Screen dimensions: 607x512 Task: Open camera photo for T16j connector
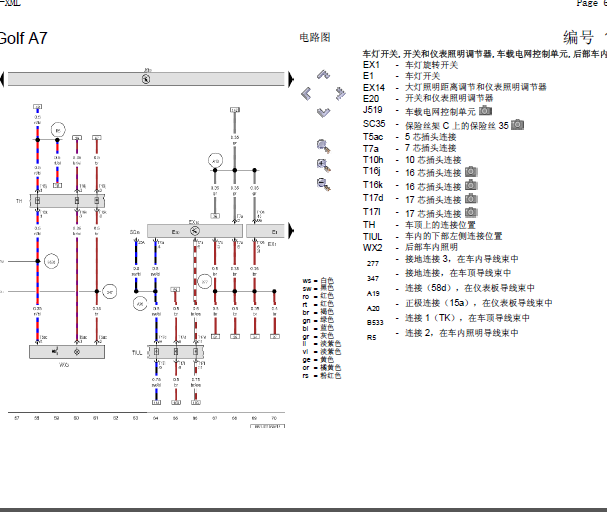coord(471,171)
